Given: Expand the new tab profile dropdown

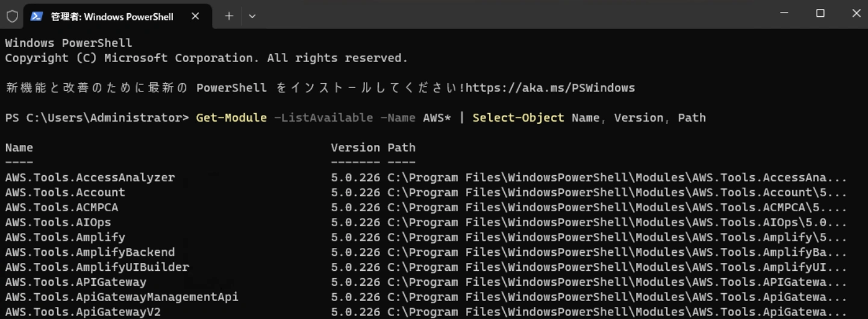Looking at the screenshot, I should pyautogui.click(x=252, y=16).
